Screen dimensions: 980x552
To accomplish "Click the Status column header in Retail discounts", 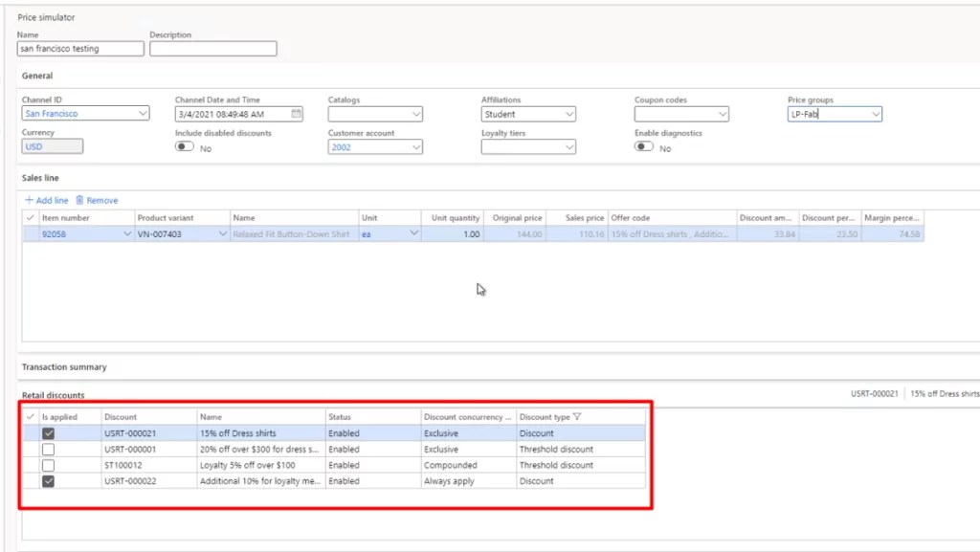I will coord(340,416).
